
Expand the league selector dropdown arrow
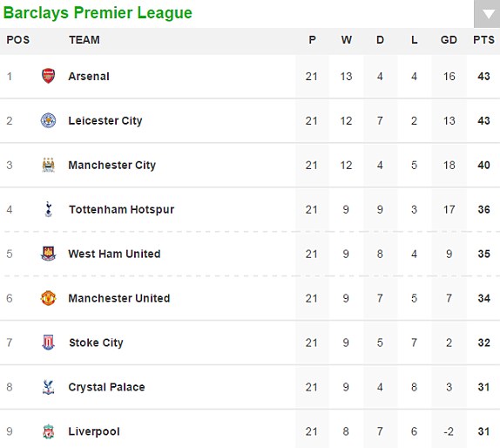487,14
